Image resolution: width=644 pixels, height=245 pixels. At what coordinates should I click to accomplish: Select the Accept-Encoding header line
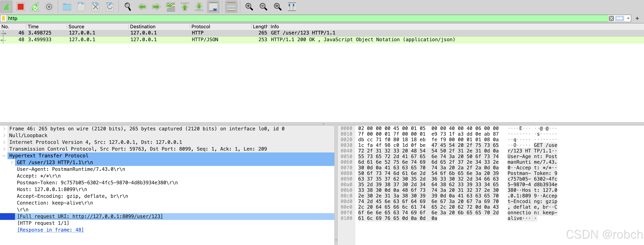point(73,196)
